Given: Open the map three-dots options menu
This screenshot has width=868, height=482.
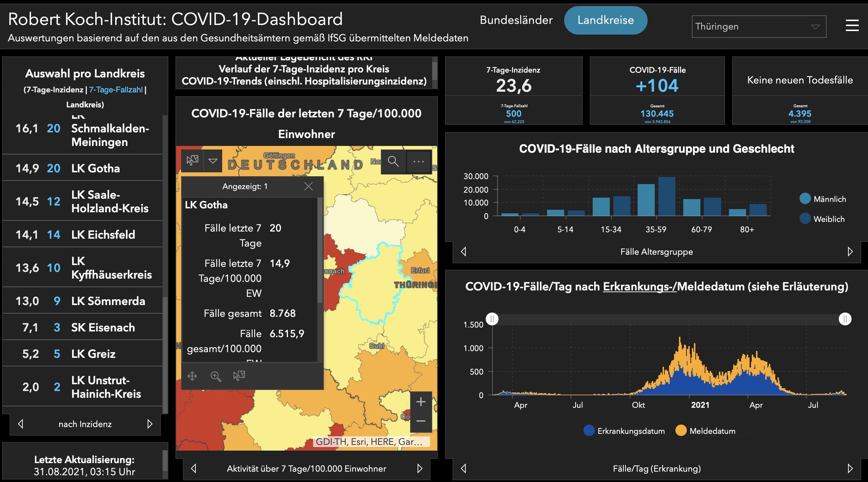Looking at the screenshot, I should pos(418,161).
